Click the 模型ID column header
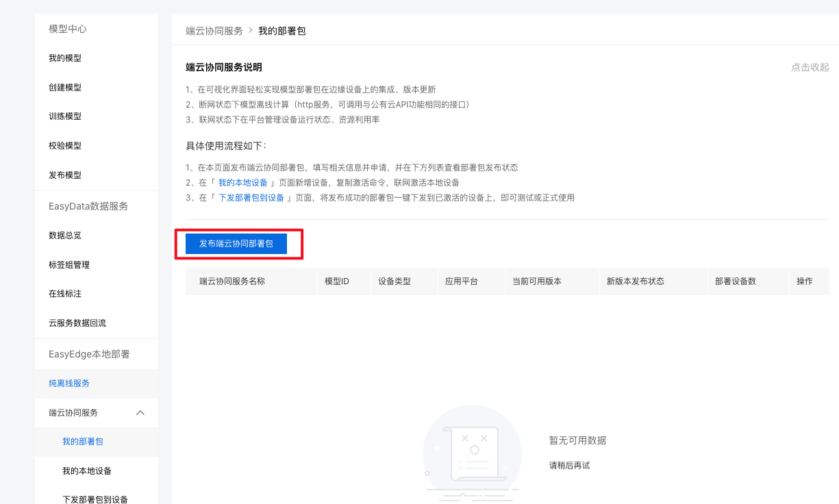The image size is (839, 504). point(337,281)
